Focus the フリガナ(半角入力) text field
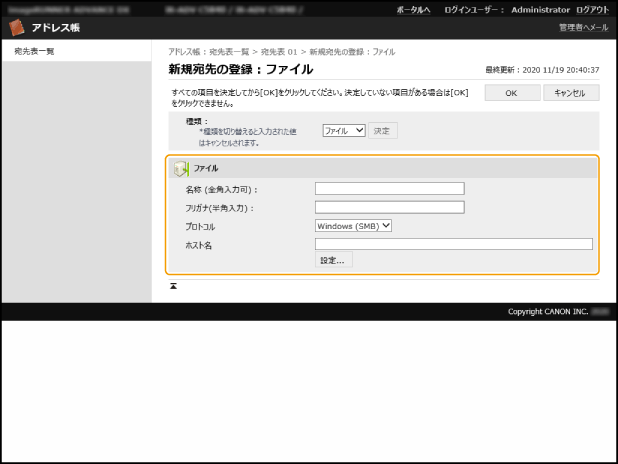The height and width of the screenshot is (464, 618). [x=389, y=207]
